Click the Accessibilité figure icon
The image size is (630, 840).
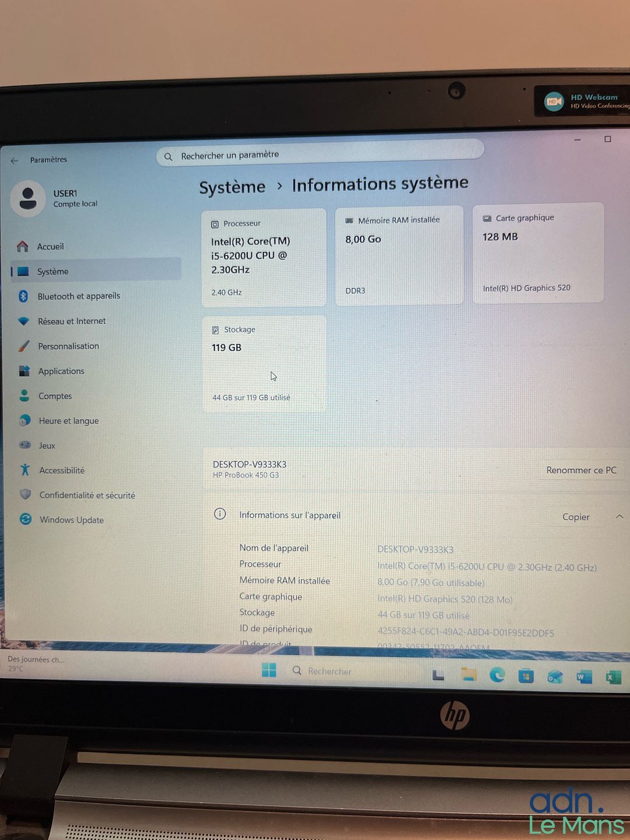click(25, 470)
